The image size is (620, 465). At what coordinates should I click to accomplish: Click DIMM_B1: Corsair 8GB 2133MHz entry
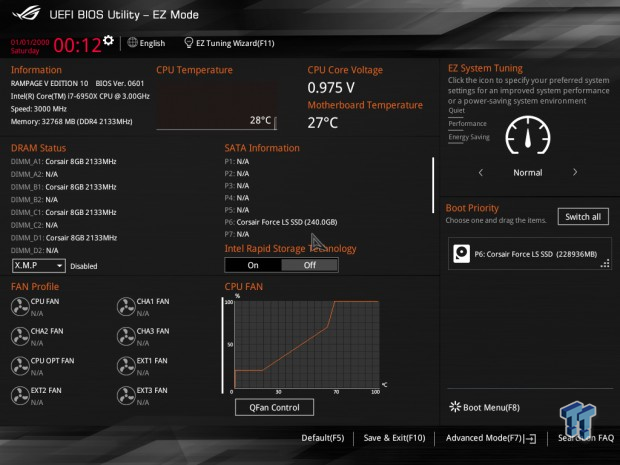click(64, 187)
